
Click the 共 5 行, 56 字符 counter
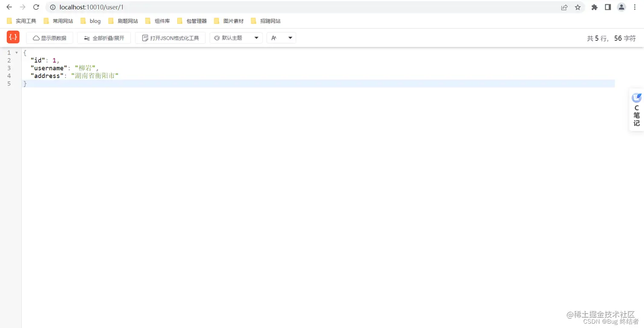pyautogui.click(x=611, y=38)
